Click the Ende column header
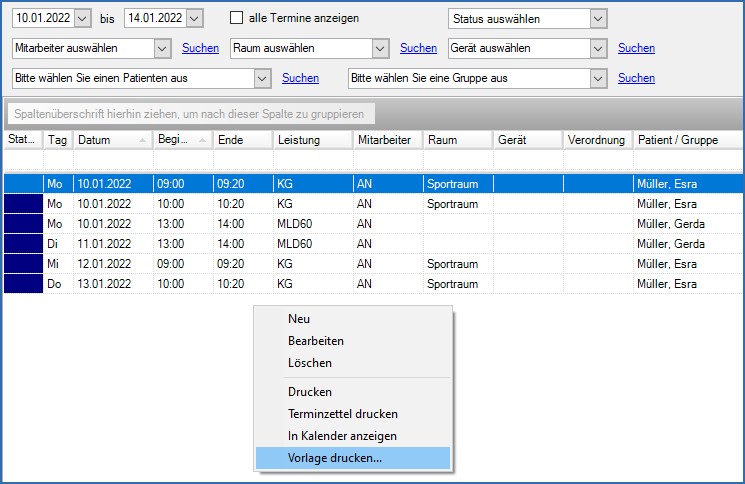 (x=243, y=140)
